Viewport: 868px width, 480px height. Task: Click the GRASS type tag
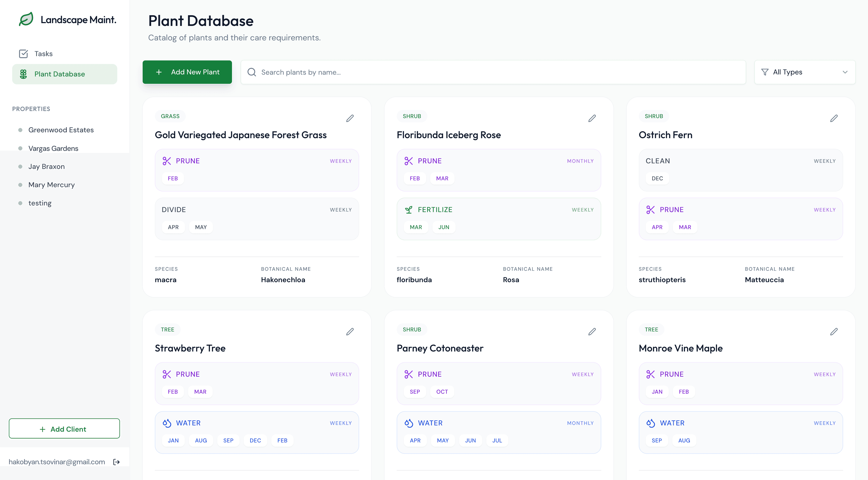coord(170,116)
